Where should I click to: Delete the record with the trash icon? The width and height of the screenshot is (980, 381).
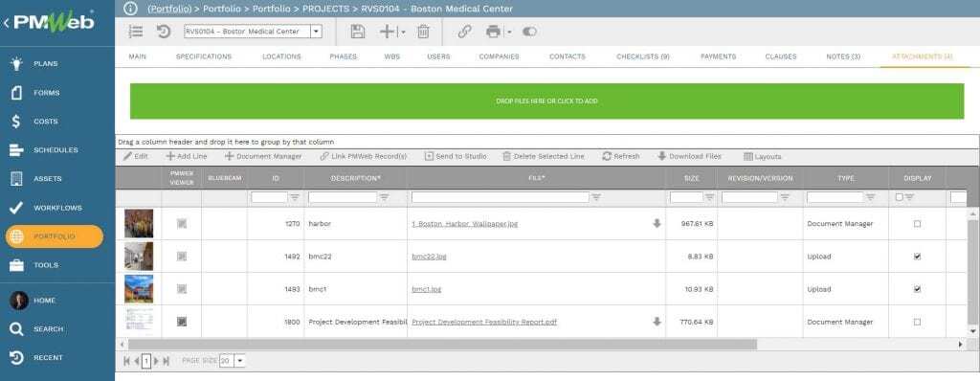tap(423, 32)
